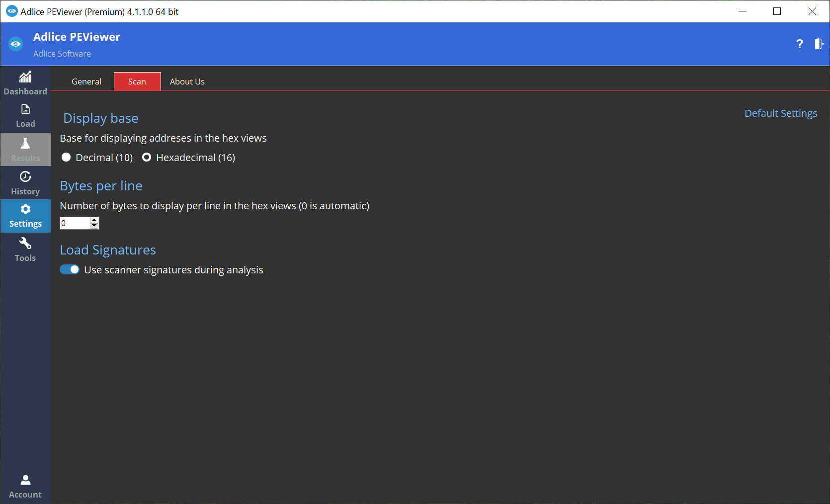Decrease bytes per line with down arrow
This screenshot has height=504, width=830.
click(x=94, y=226)
